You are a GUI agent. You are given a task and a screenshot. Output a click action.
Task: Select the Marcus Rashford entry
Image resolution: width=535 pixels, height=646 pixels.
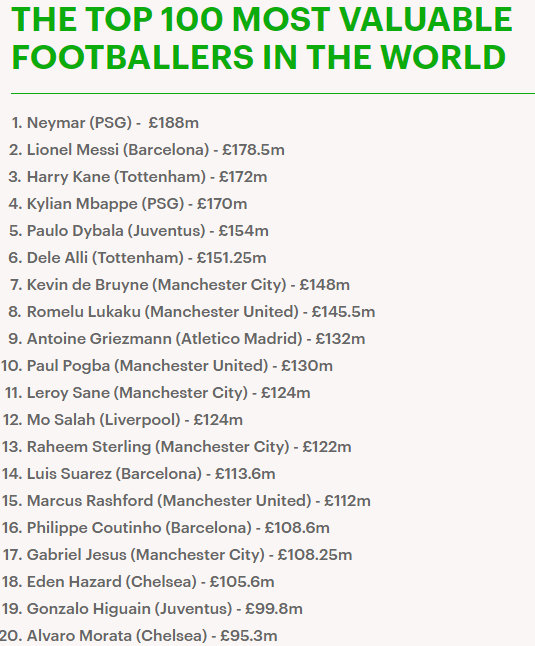(186, 501)
